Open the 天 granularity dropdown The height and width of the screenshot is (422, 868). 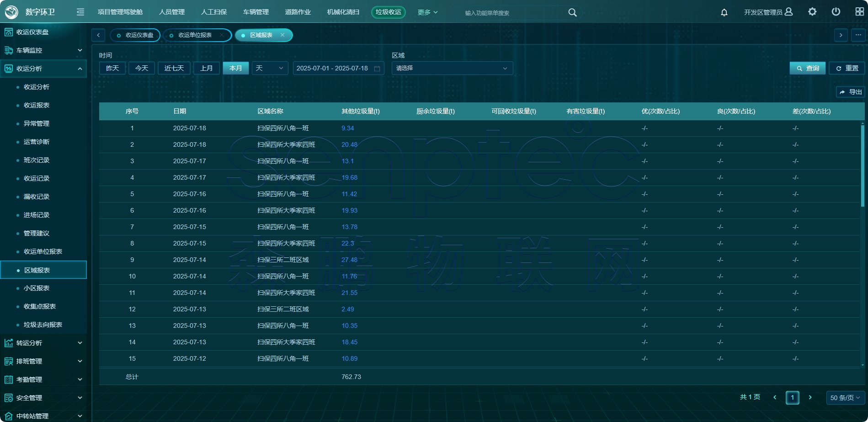pyautogui.click(x=270, y=68)
